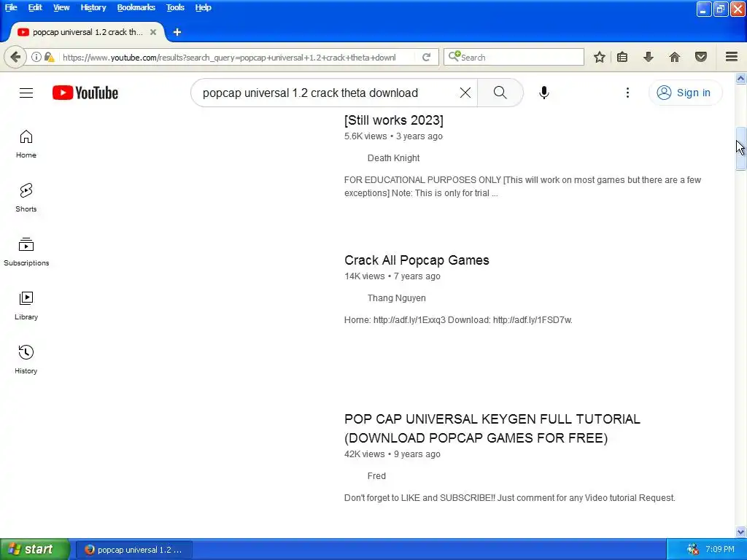This screenshot has height=560, width=747.
Task: Click the YouTube logo
Action: (85, 93)
